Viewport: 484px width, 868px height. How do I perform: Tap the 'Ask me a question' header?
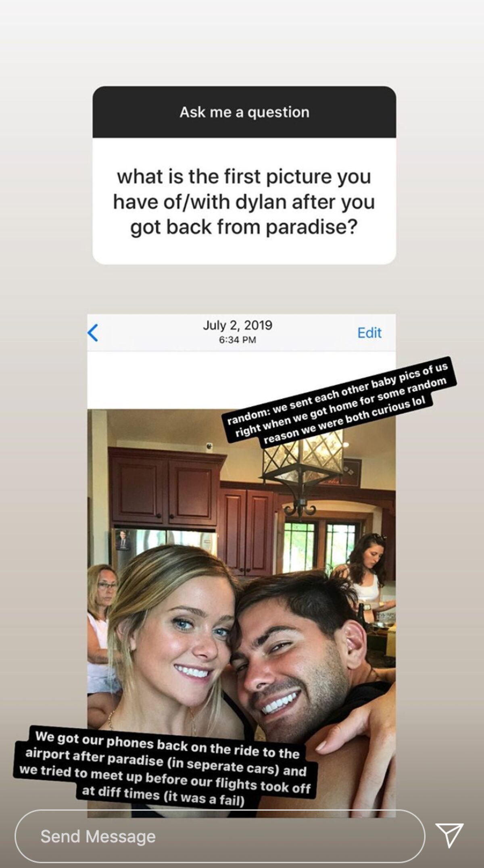coord(244,112)
